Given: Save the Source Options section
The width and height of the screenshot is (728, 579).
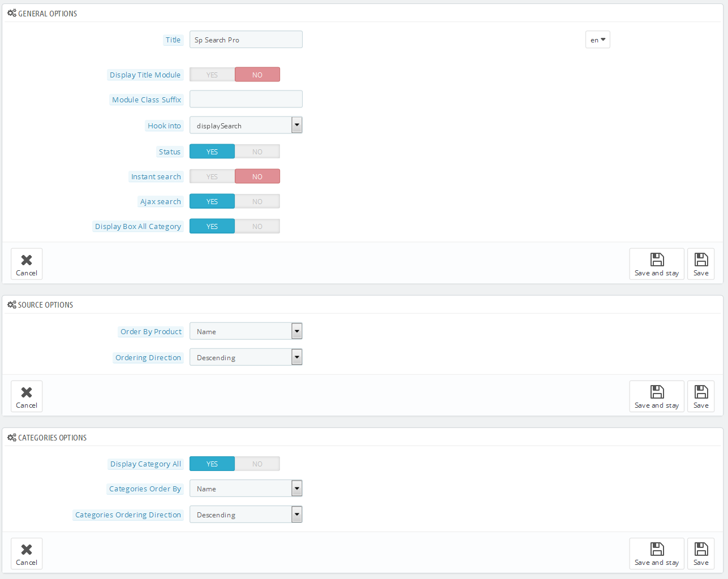Looking at the screenshot, I should [701, 396].
